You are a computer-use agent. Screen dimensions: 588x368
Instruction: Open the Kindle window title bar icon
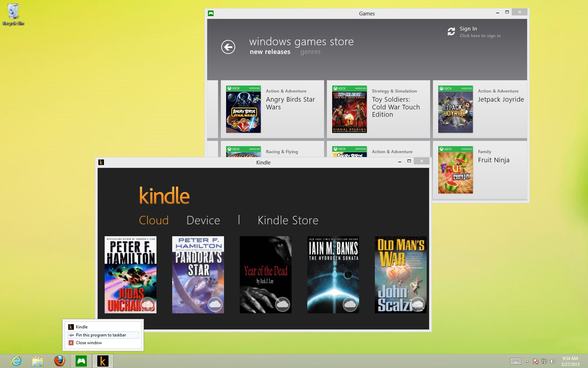[101, 162]
